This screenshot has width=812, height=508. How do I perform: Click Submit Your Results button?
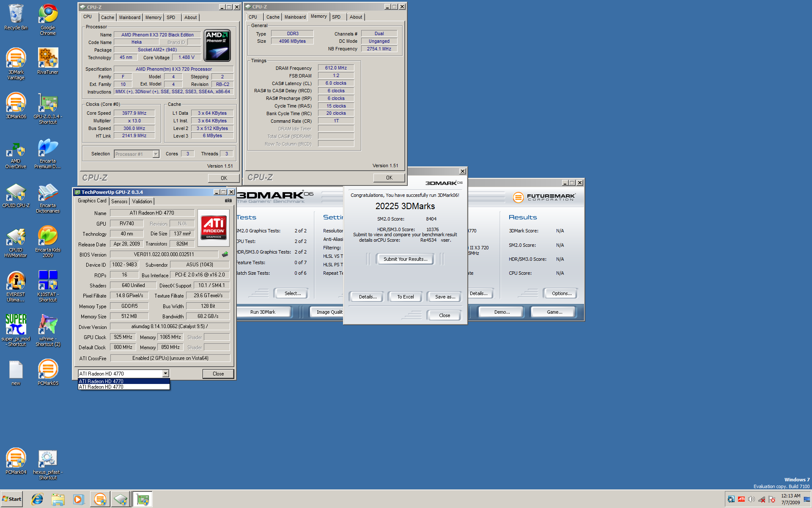click(x=405, y=259)
